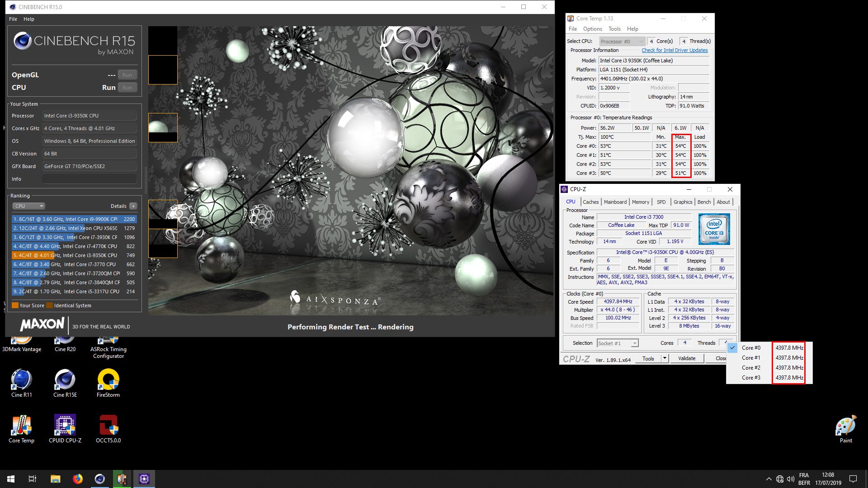Open Firefox from taskbar
Viewport: 868px width, 488px height.
point(77,479)
